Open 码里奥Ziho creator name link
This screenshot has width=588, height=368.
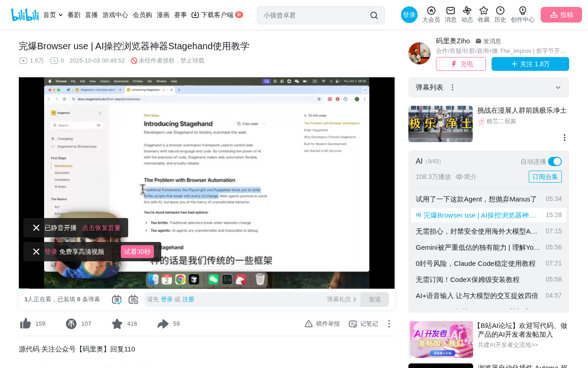pos(453,41)
